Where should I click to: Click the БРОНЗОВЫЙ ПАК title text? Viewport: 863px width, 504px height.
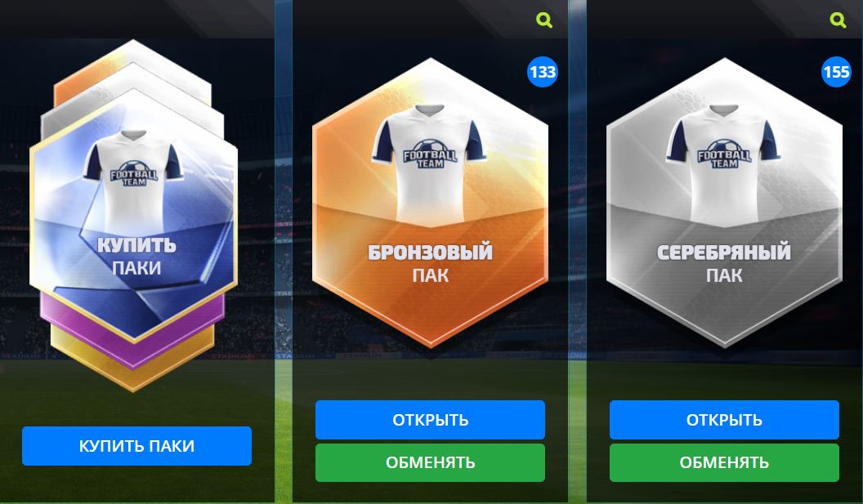430,263
